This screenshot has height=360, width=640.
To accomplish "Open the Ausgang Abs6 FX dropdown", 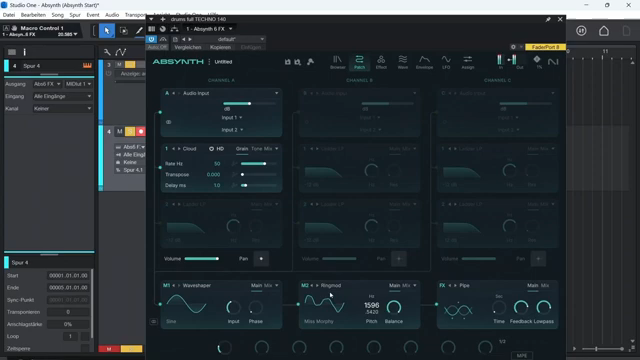I will coord(47,84).
